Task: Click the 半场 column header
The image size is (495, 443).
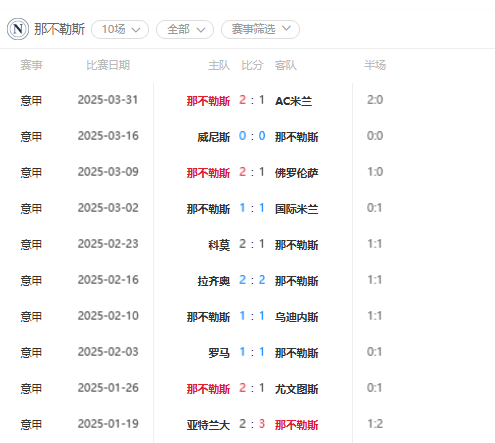Action: [375, 65]
